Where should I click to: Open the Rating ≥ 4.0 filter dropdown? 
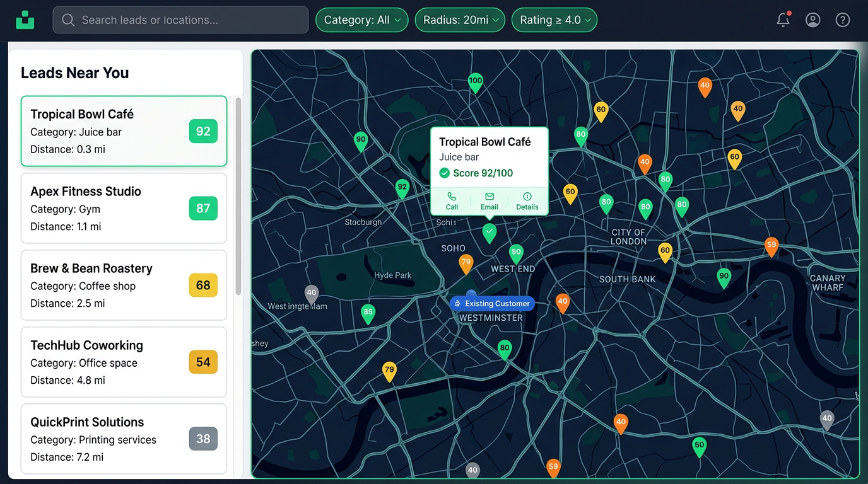[x=554, y=20]
